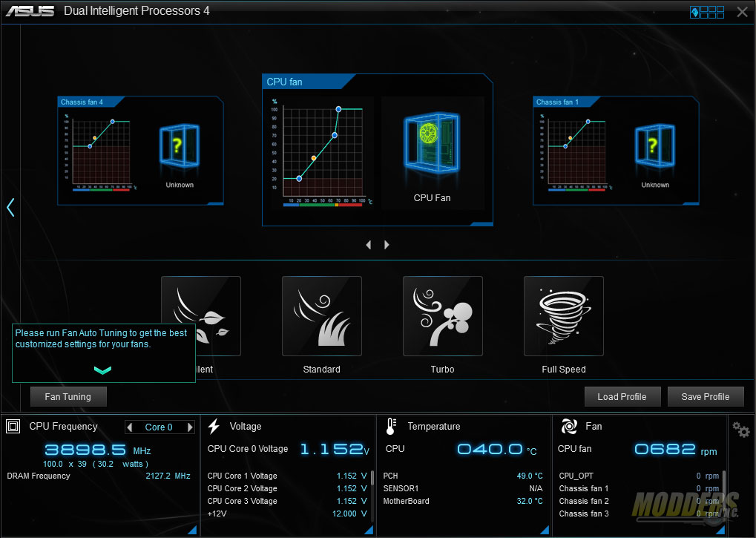The image size is (756, 538).
Task: Select the Full Speed tornado icon
Action: tap(564, 316)
